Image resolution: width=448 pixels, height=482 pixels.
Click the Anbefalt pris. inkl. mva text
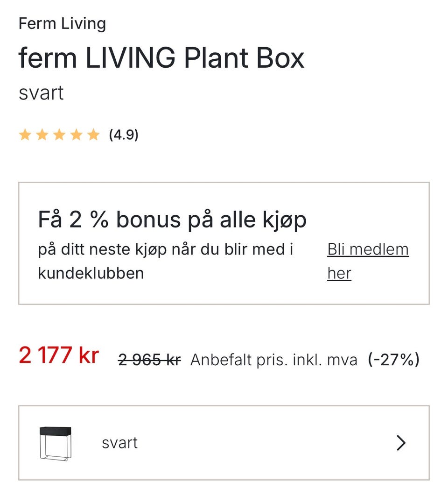click(274, 360)
